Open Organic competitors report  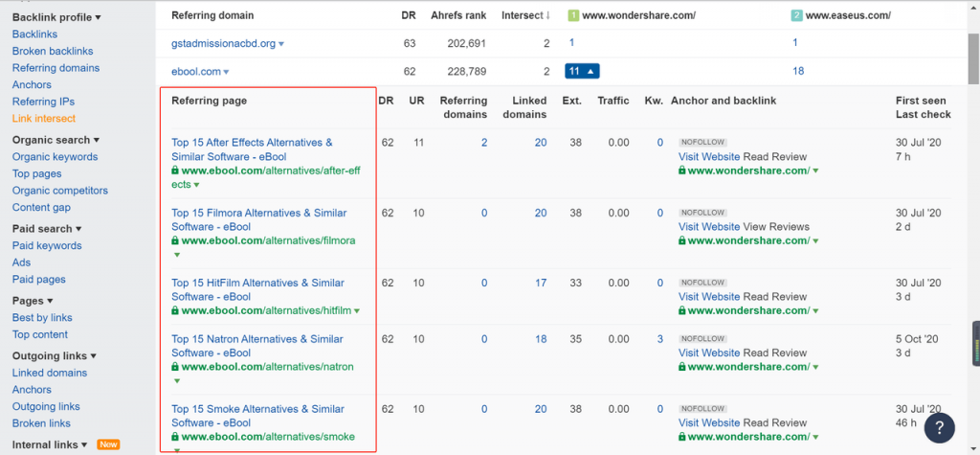click(60, 191)
